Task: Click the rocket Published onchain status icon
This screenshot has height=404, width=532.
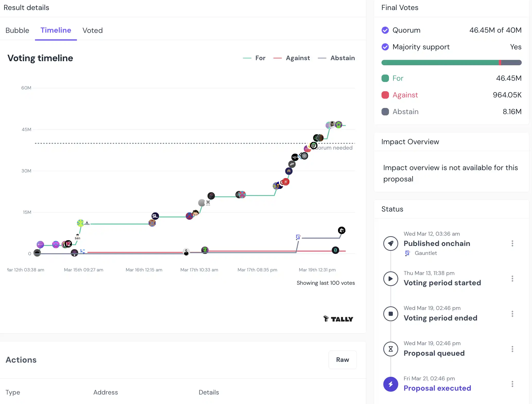Action: pyautogui.click(x=391, y=243)
